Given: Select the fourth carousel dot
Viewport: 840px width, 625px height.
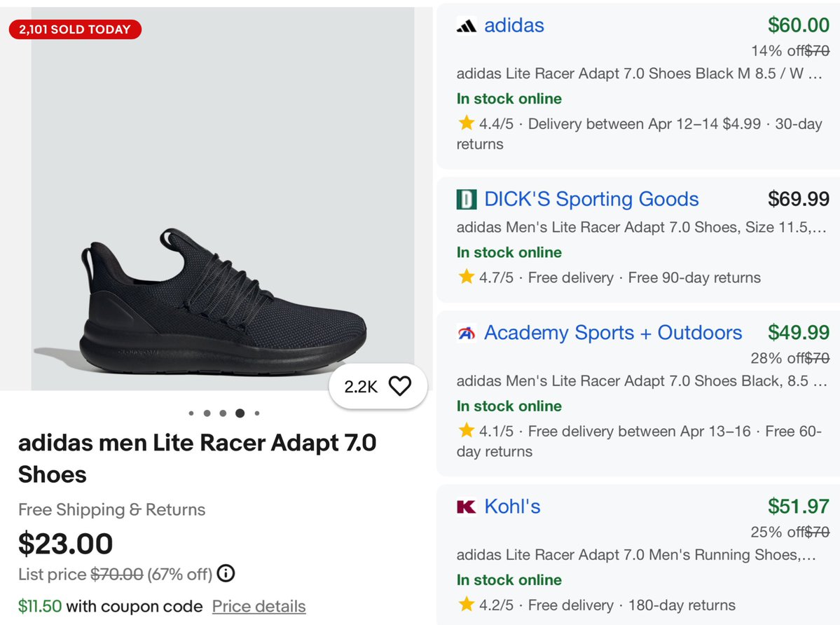Looking at the screenshot, I should (240, 413).
